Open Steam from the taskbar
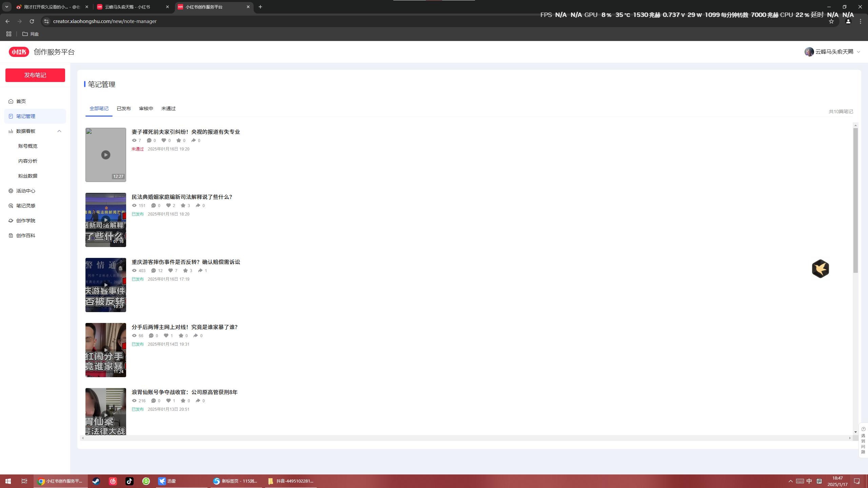The image size is (868, 488). pyautogui.click(x=96, y=481)
